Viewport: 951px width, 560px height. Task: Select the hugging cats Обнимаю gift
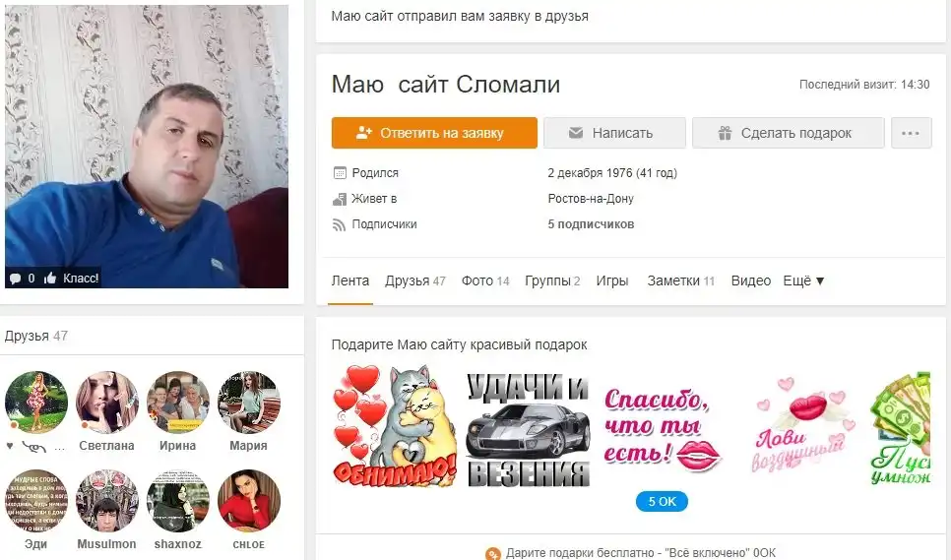[395, 425]
